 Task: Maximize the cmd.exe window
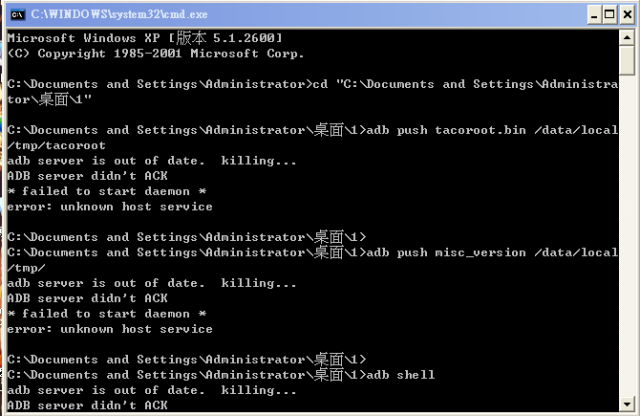[x=610, y=15]
